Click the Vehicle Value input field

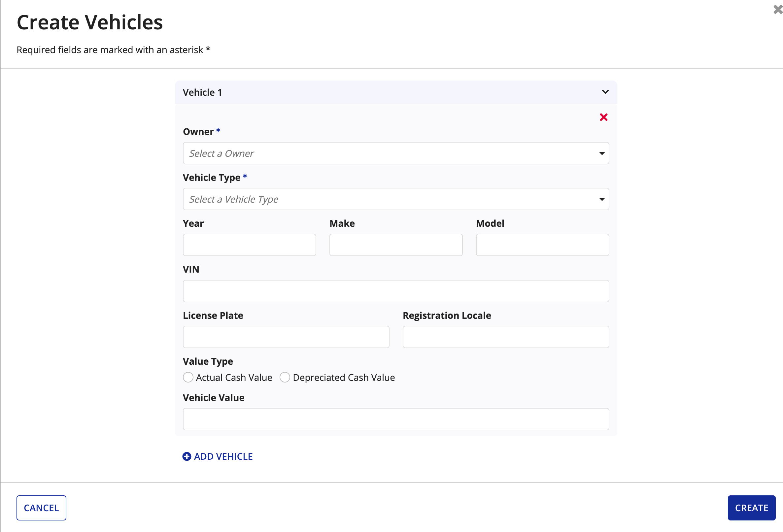pos(396,419)
